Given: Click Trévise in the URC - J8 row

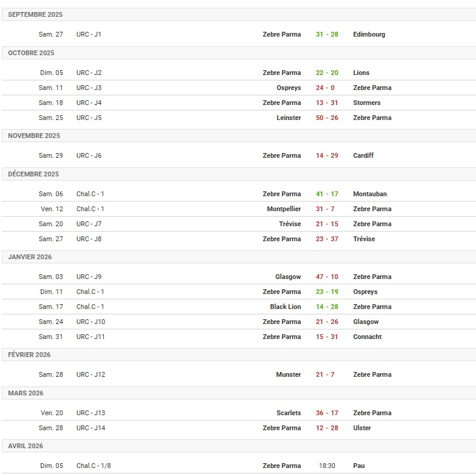Looking at the screenshot, I should click(364, 239).
